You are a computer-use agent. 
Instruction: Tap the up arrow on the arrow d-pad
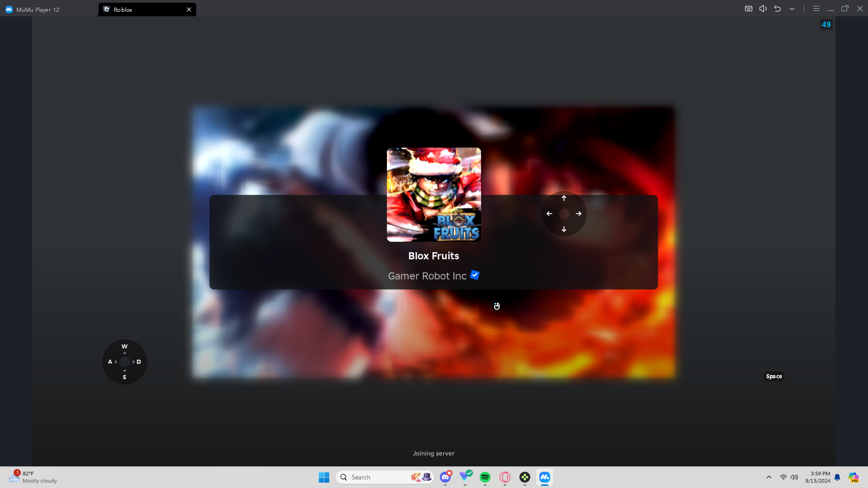click(564, 198)
